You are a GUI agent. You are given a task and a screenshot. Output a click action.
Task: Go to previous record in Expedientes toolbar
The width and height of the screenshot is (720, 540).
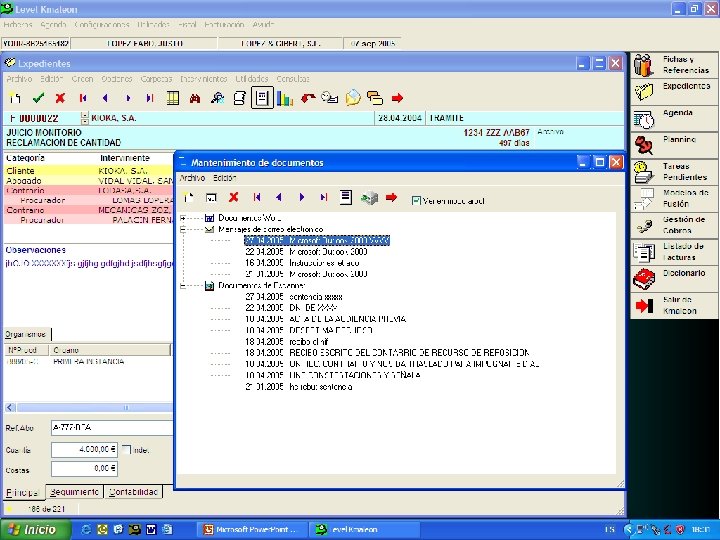105,98
